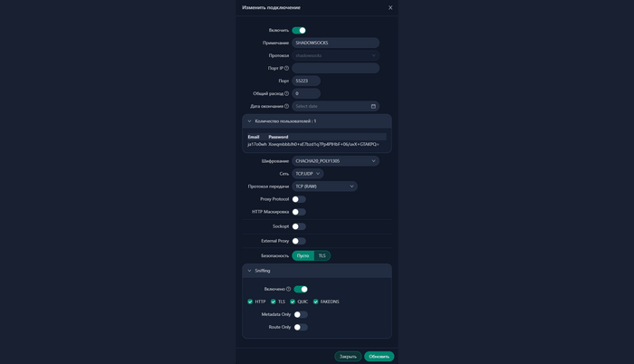Viewport: 634px width, 364px height.
Task: Close the dialog with the X icon
Action: (x=390, y=7)
